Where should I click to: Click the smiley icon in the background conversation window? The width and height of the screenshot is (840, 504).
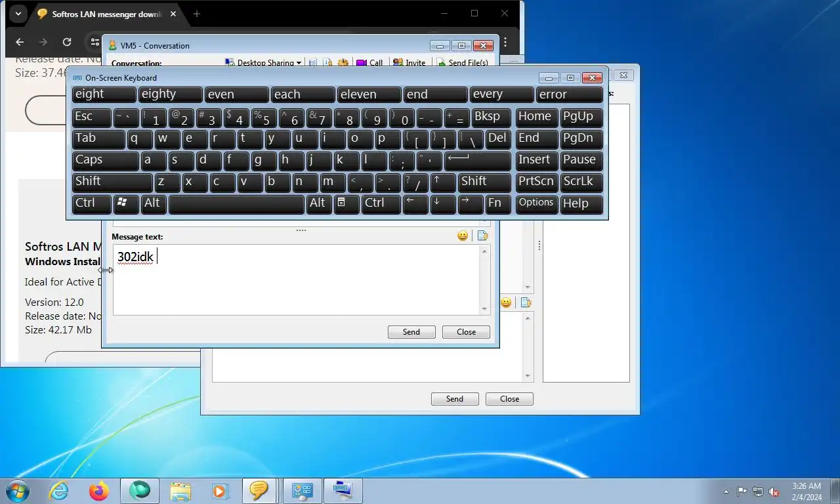pyautogui.click(x=506, y=303)
